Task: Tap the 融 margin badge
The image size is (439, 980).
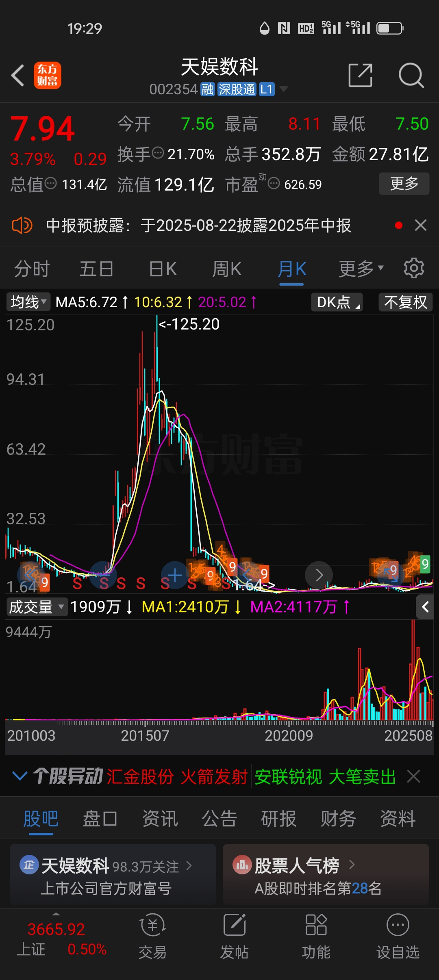Action: (x=208, y=89)
